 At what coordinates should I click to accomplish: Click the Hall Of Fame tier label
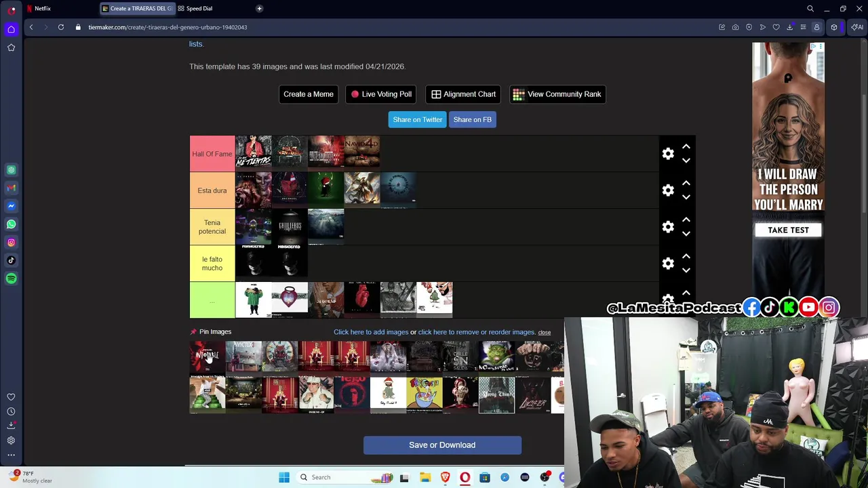[212, 154]
